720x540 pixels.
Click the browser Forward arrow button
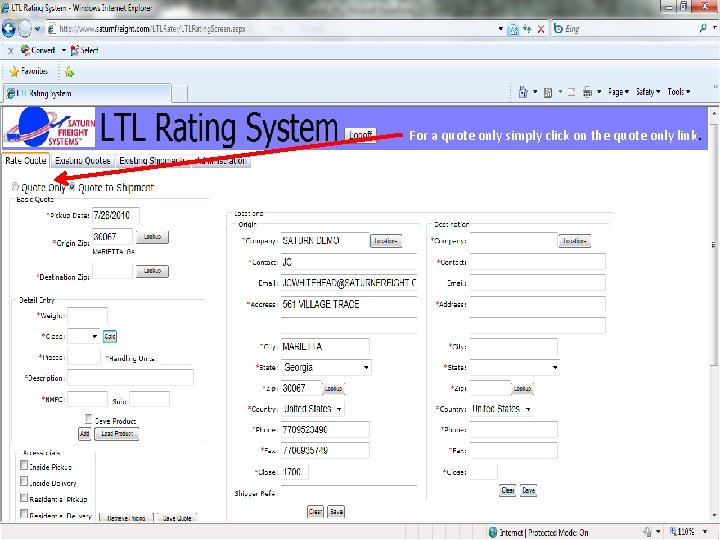tap(25, 29)
